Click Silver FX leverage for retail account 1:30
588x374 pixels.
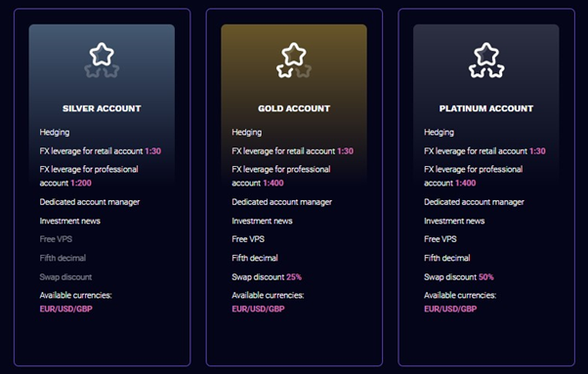(x=101, y=151)
